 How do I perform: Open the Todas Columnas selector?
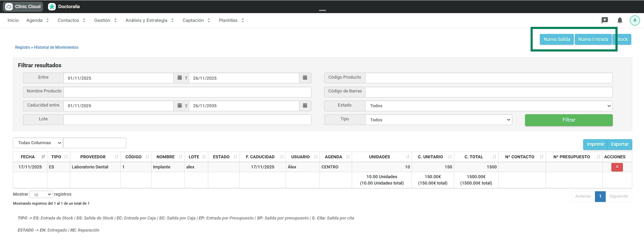click(x=38, y=143)
